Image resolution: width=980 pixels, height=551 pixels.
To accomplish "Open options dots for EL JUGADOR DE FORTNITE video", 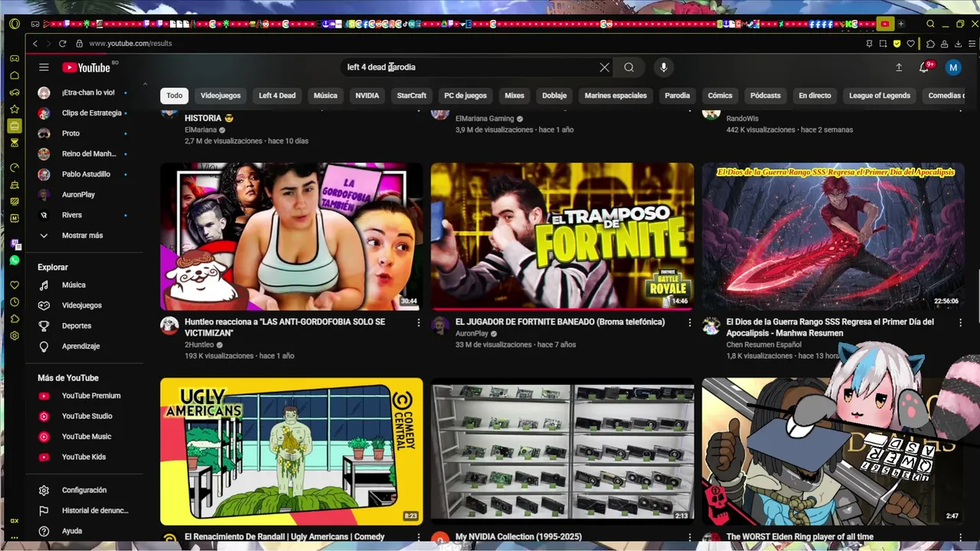I will (689, 323).
